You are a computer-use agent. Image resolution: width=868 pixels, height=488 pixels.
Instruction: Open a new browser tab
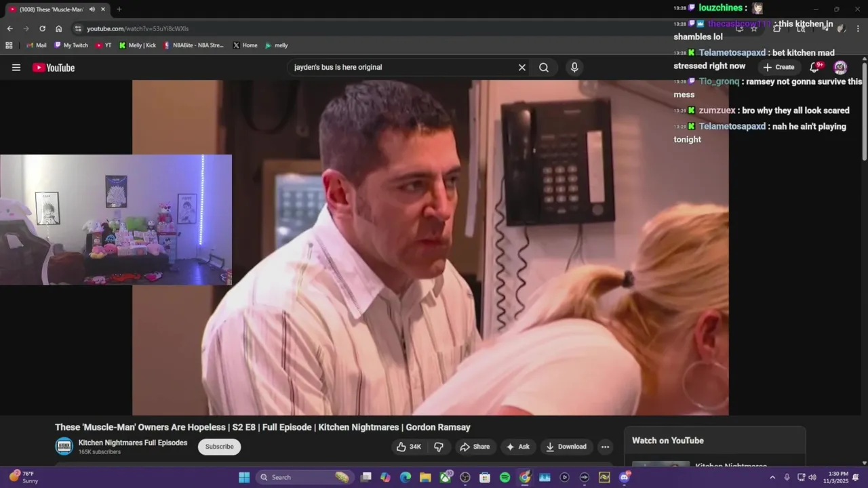[x=119, y=9]
